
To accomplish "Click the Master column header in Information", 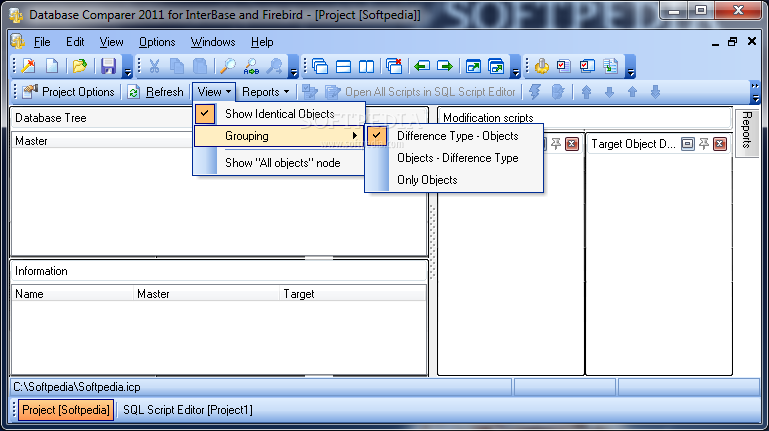I will (206, 294).
